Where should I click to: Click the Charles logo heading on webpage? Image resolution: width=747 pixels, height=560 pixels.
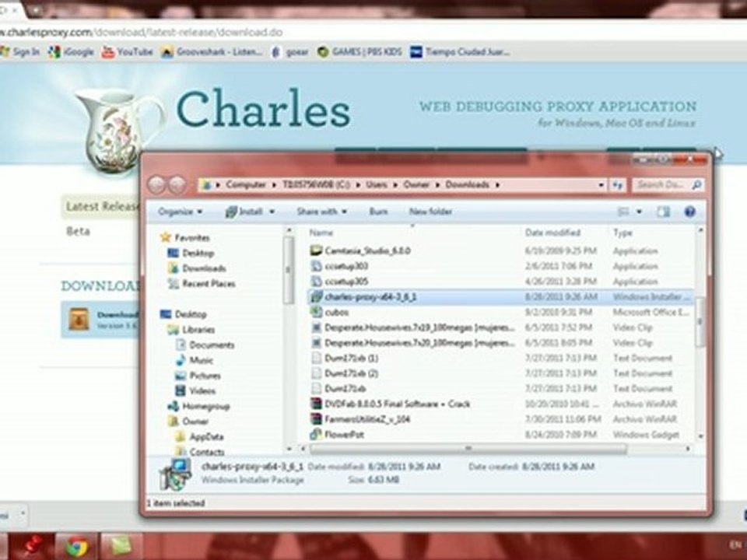[264, 110]
